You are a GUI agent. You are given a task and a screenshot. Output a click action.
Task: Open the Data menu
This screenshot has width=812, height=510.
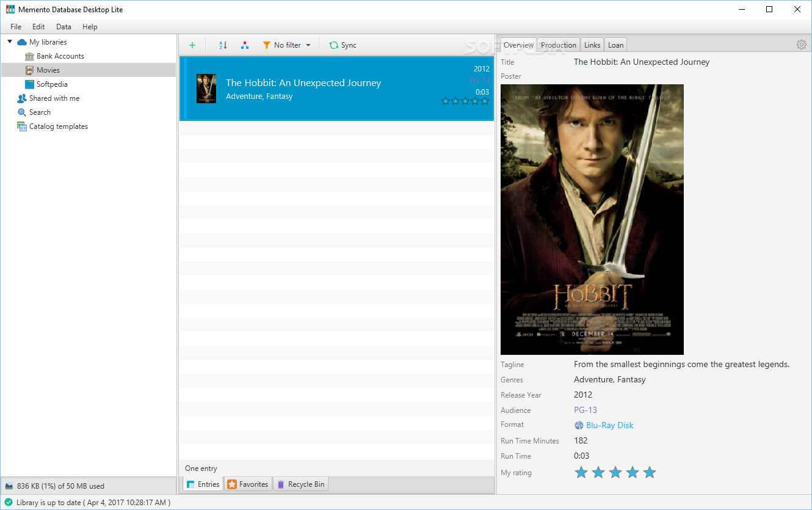click(63, 27)
